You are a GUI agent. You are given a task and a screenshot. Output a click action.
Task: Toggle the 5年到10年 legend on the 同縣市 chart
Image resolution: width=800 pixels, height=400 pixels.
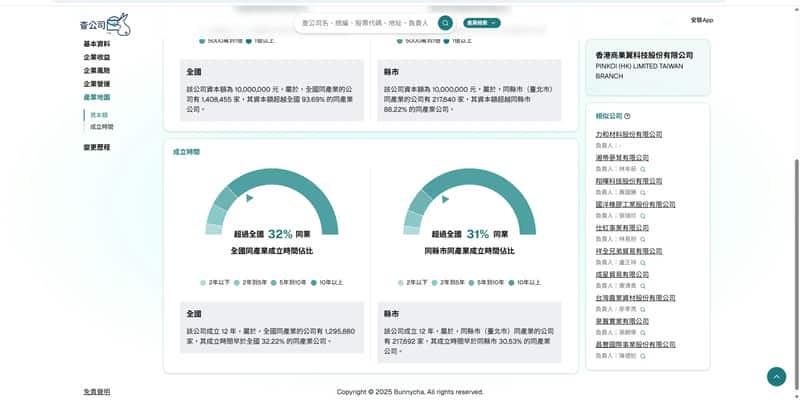[x=486, y=283]
